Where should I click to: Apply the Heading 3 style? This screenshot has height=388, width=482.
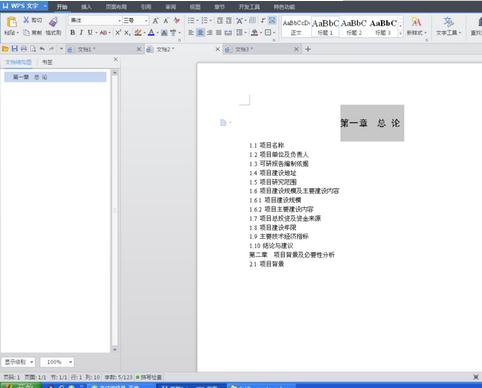383,27
